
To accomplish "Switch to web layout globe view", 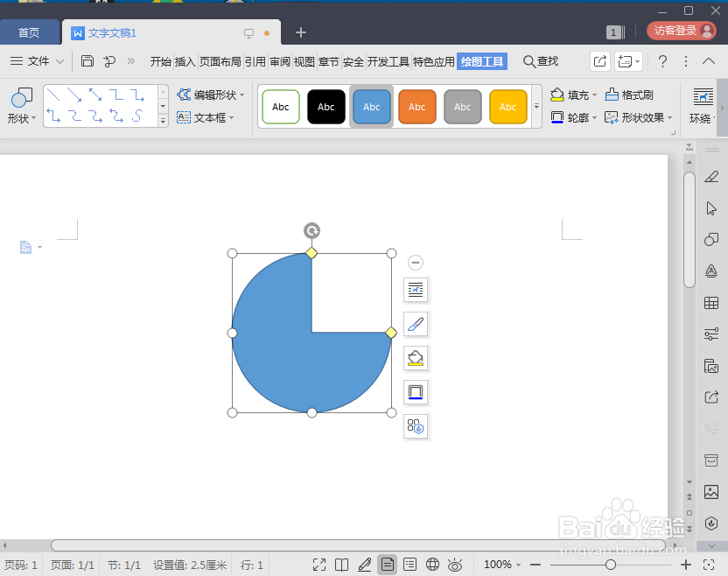I will tap(433, 565).
